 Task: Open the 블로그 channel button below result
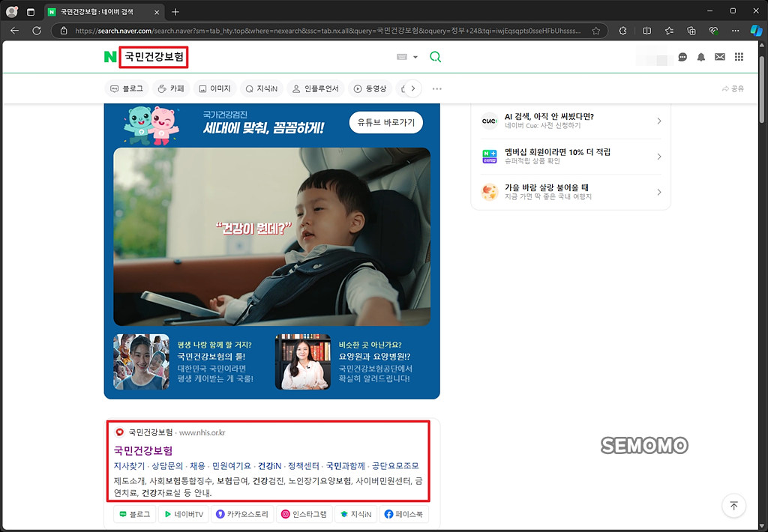(x=135, y=514)
